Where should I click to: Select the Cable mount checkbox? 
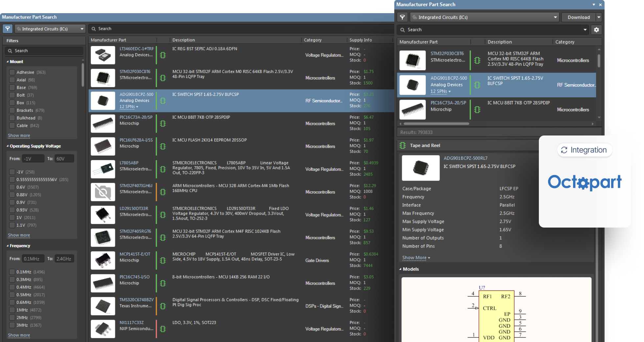coord(12,126)
